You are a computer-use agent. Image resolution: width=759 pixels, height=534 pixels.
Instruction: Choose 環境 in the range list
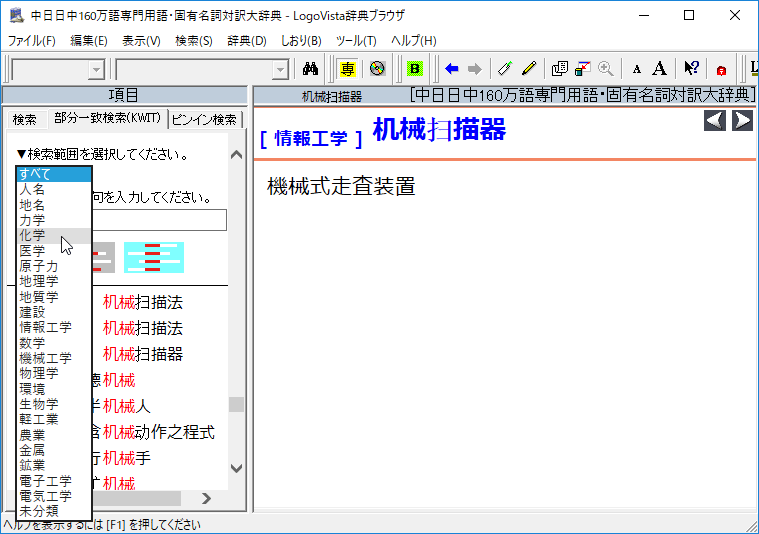pyautogui.click(x=54, y=389)
